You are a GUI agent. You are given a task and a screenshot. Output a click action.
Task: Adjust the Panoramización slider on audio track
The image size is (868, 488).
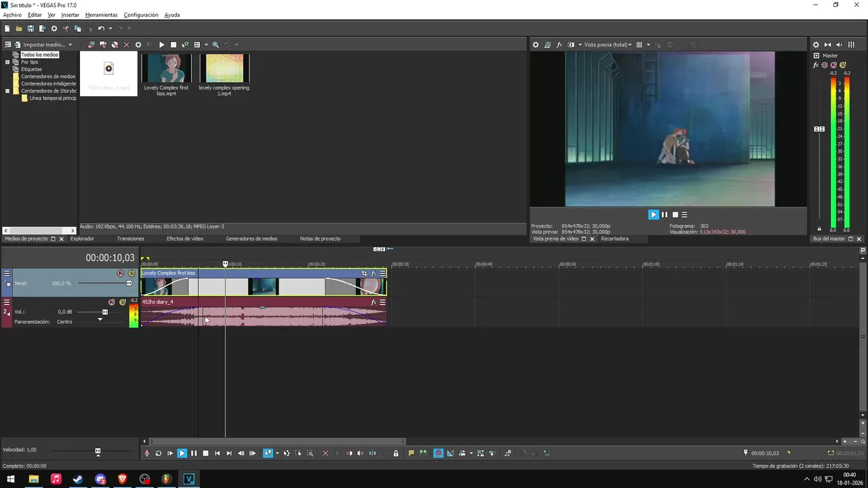point(100,321)
